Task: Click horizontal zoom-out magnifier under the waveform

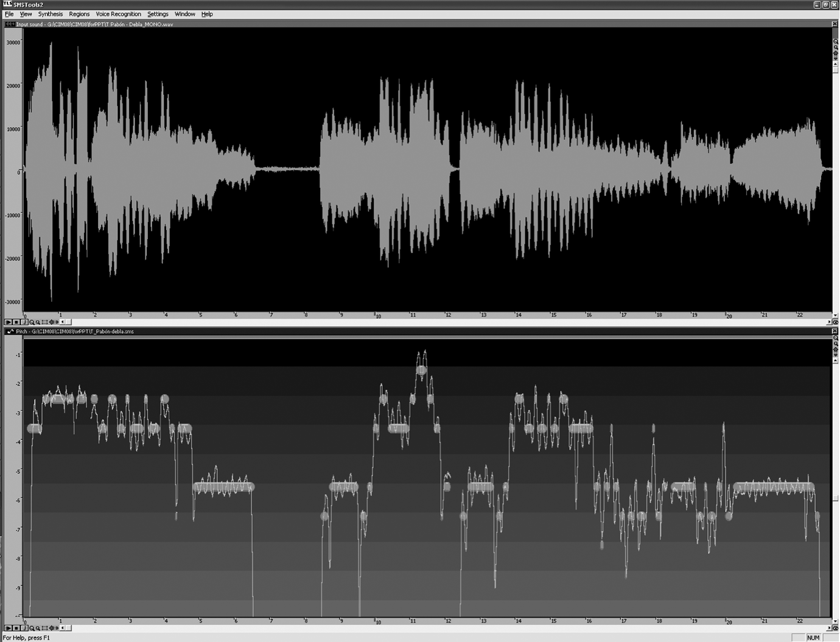Action: pyautogui.click(x=38, y=322)
